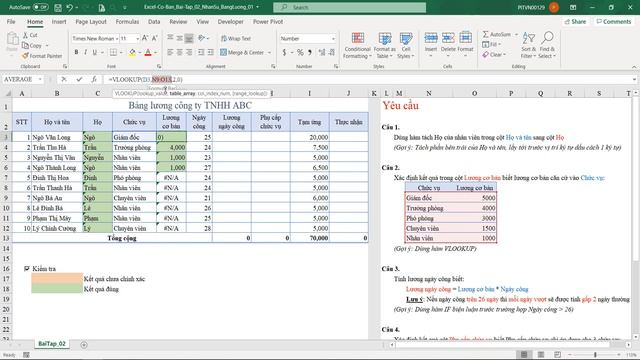640x360 pixels.
Task: Expand AutoSum dropdown arrow
Action: point(516,34)
